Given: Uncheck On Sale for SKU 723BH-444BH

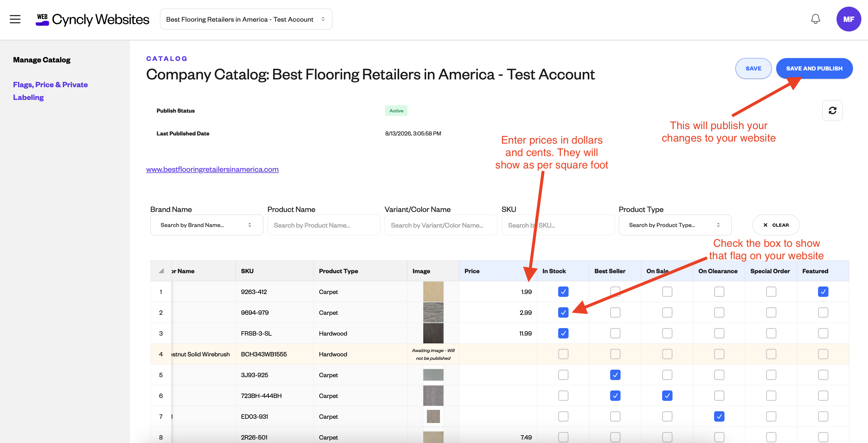Looking at the screenshot, I should click(x=667, y=396).
